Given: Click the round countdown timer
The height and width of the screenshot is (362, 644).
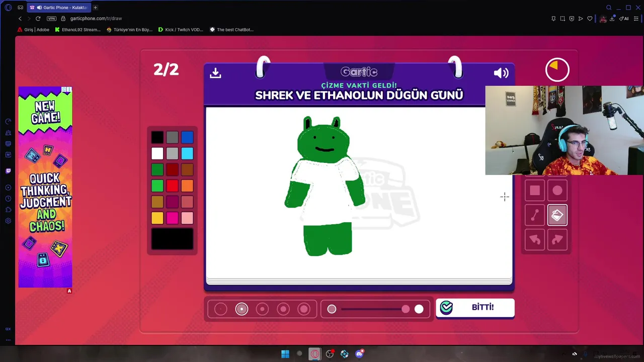Looking at the screenshot, I should [557, 70].
